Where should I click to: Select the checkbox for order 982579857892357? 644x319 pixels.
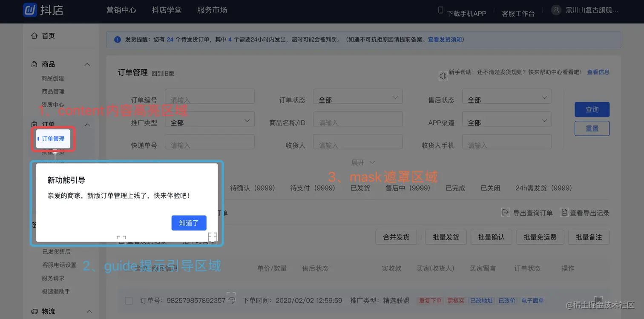click(x=129, y=301)
